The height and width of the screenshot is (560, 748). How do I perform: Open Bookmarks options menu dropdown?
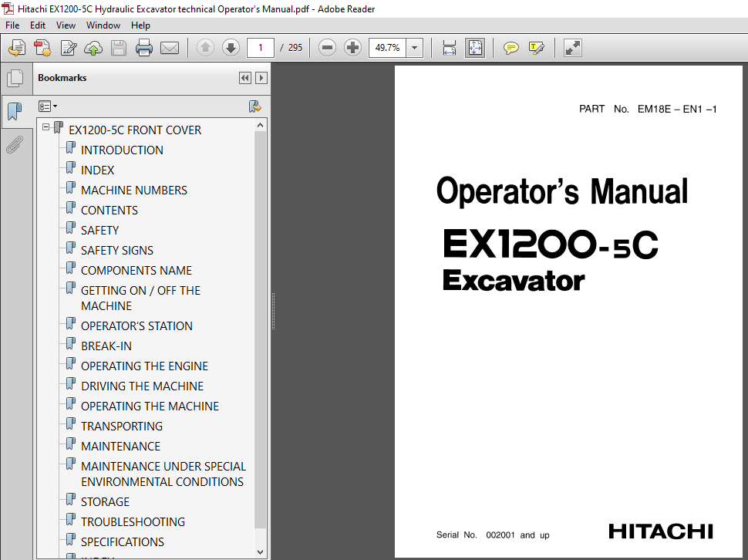tap(48, 106)
